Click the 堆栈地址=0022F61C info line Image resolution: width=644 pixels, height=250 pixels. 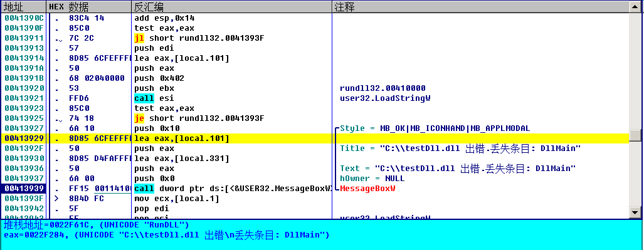point(96,225)
